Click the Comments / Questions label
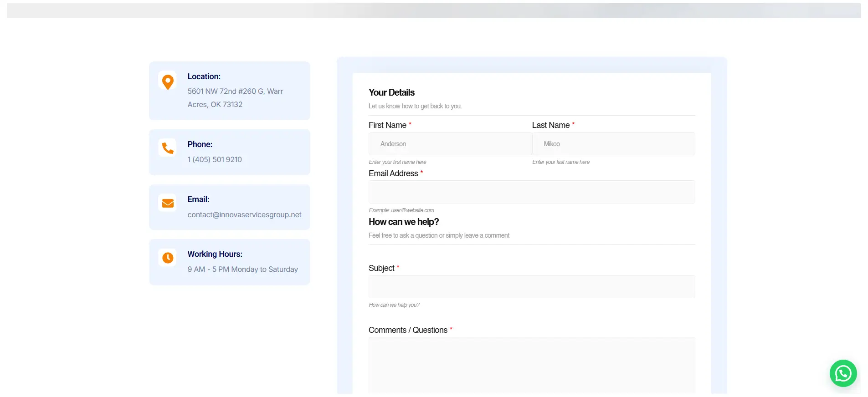The width and height of the screenshot is (868, 397). pos(408,330)
